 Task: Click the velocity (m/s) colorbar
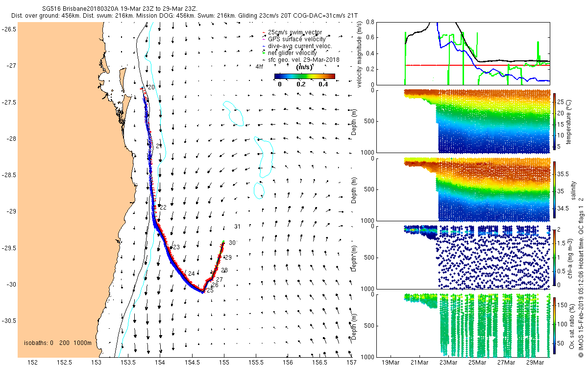pos(304,76)
